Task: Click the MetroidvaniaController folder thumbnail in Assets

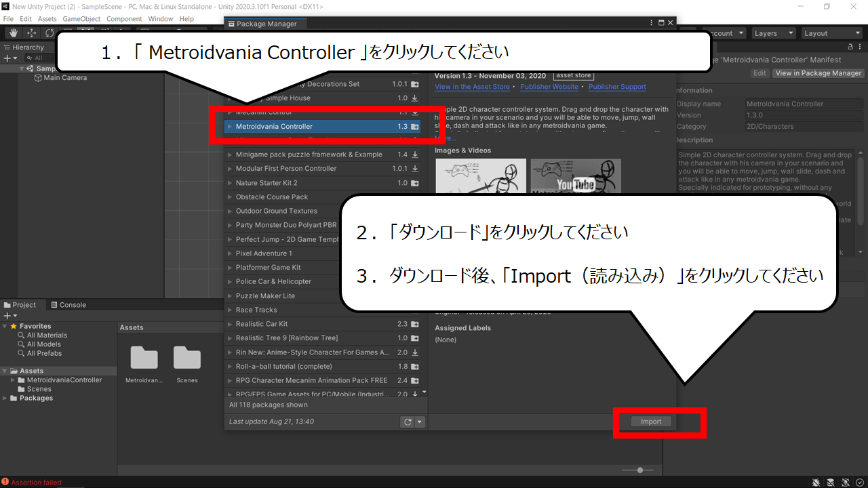Action: click(144, 359)
